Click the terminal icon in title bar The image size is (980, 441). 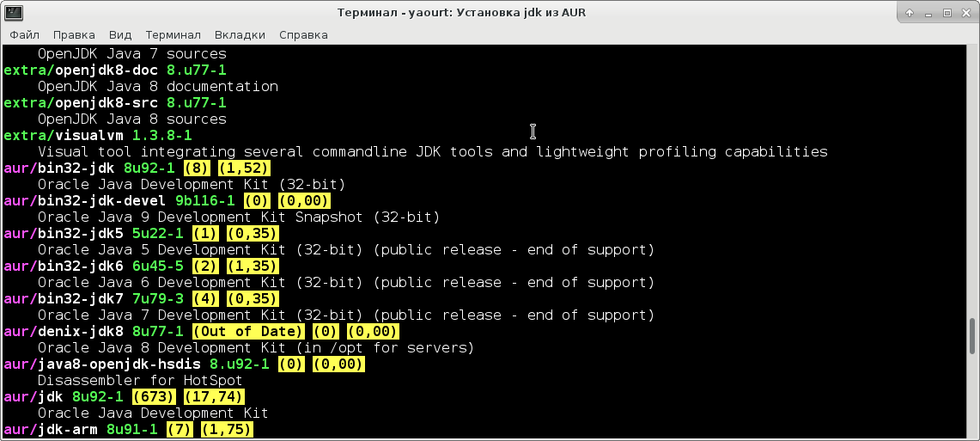point(13,13)
